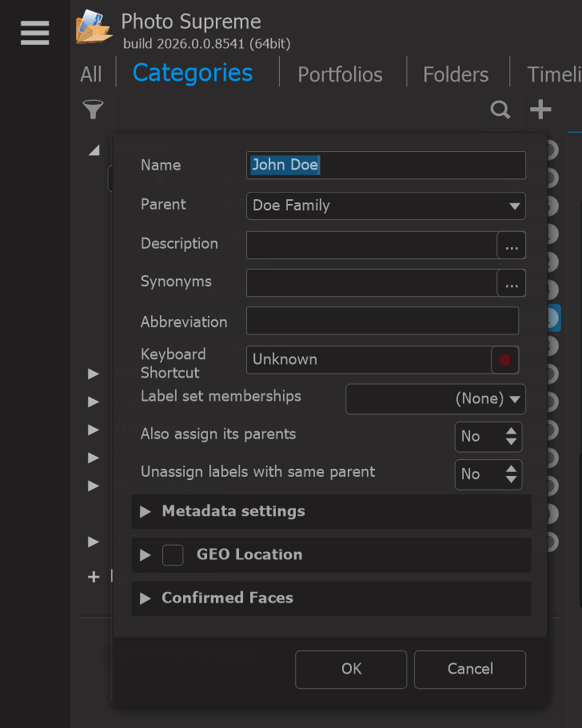Click the Photo Supreme logo icon
Image resolution: width=582 pixels, height=728 pixels.
click(94, 27)
